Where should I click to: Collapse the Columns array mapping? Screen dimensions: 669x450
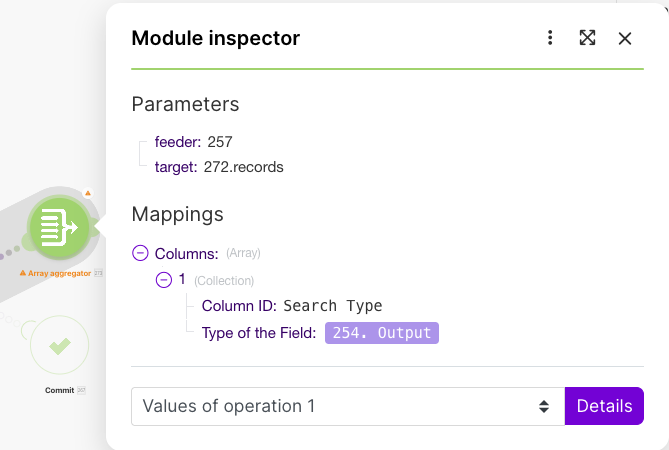coord(140,254)
